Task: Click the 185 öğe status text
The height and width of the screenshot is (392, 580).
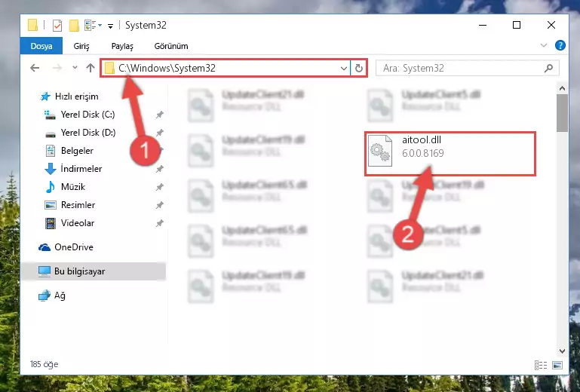Action: 44,364
